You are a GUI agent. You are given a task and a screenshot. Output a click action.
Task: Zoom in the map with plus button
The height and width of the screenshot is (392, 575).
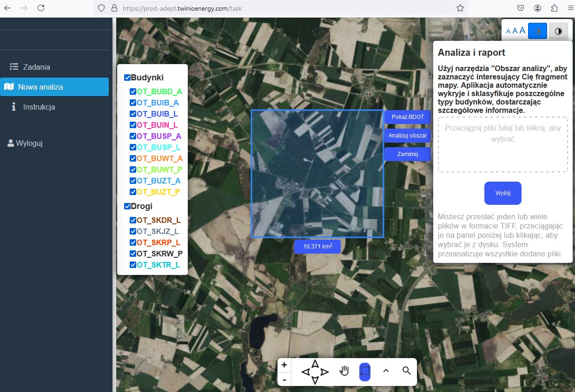[x=284, y=365]
